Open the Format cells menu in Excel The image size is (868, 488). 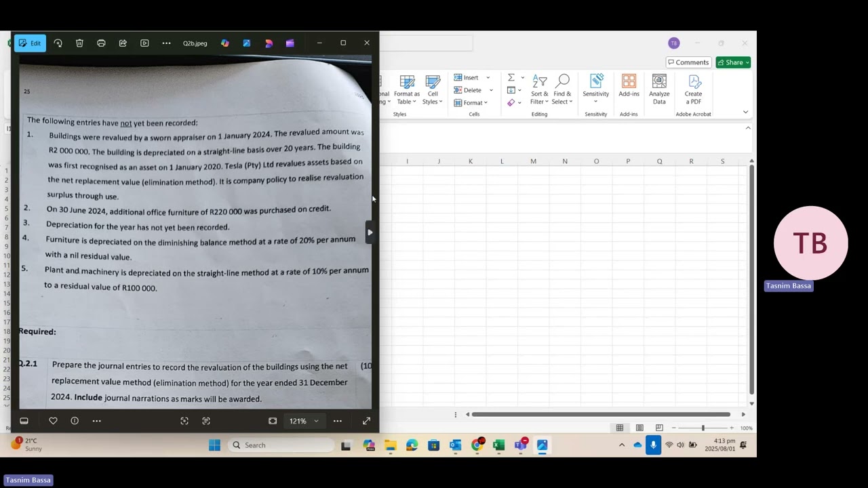click(x=471, y=102)
